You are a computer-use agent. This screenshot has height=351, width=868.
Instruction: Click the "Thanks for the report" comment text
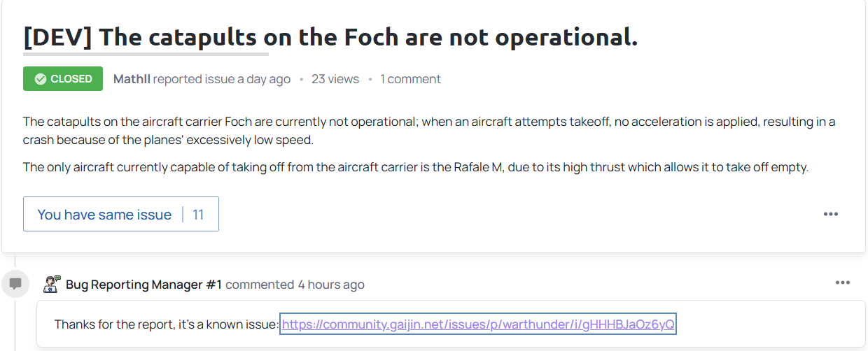pos(166,324)
